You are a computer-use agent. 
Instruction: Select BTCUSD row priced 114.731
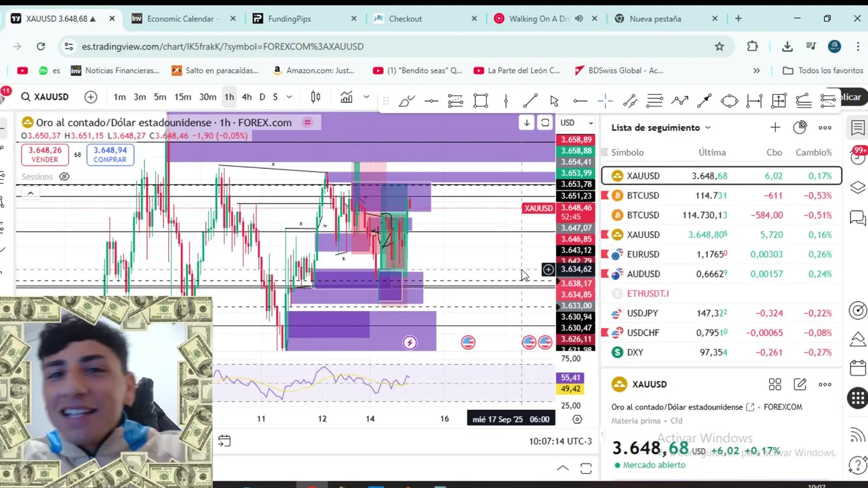coord(722,195)
